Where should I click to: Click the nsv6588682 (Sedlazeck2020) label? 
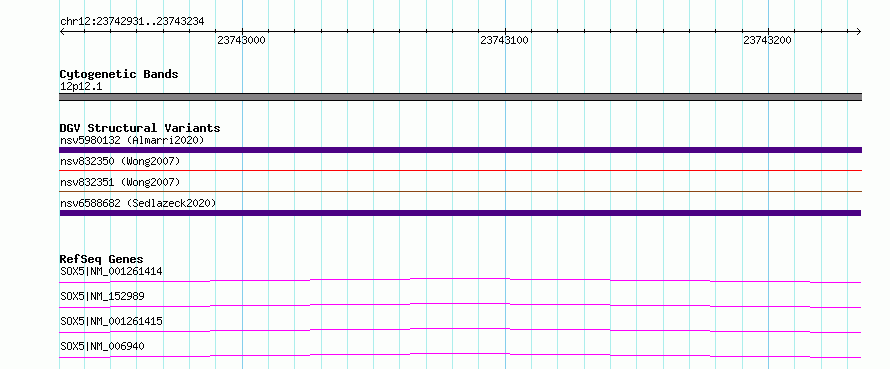click(x=138, y=203)
